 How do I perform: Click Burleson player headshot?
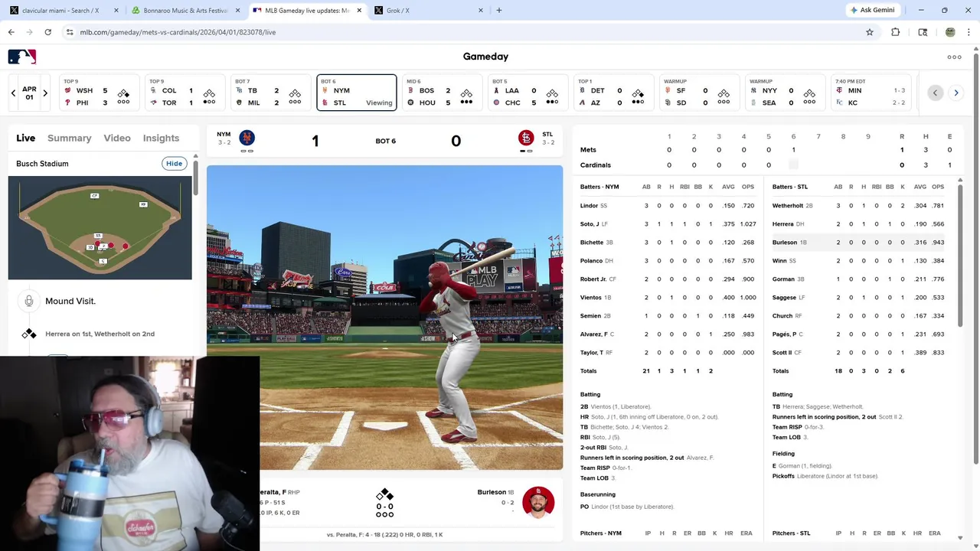(537, 502)
